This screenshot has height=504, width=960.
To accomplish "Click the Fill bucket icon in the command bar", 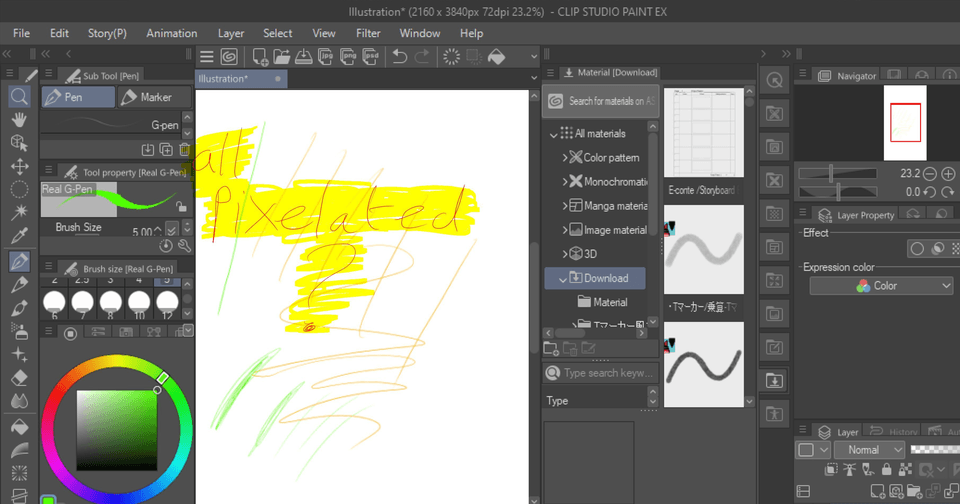I will pyautogui.click(x=497, y=57).
